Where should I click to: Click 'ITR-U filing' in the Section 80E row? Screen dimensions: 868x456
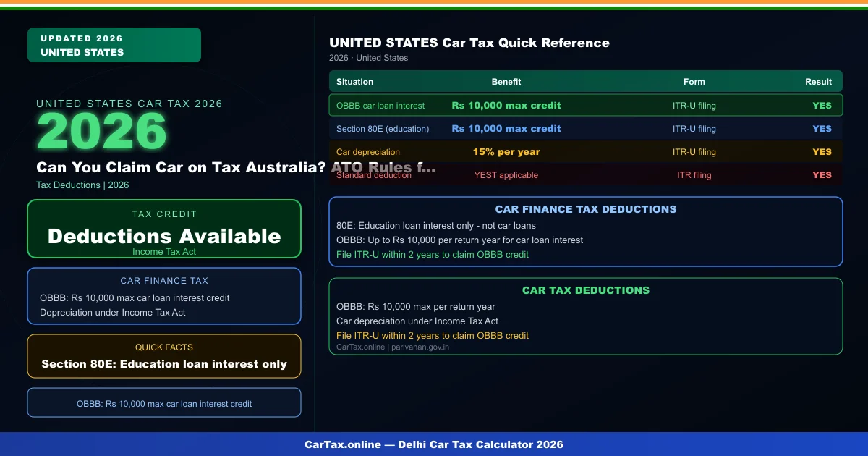[694, 129]
